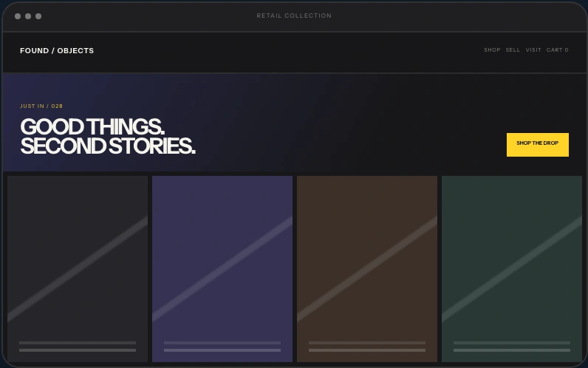The width and height of the screenshot is (588, 368).
Task: Click the first window control dot
Action: click(x=18, y=16)
